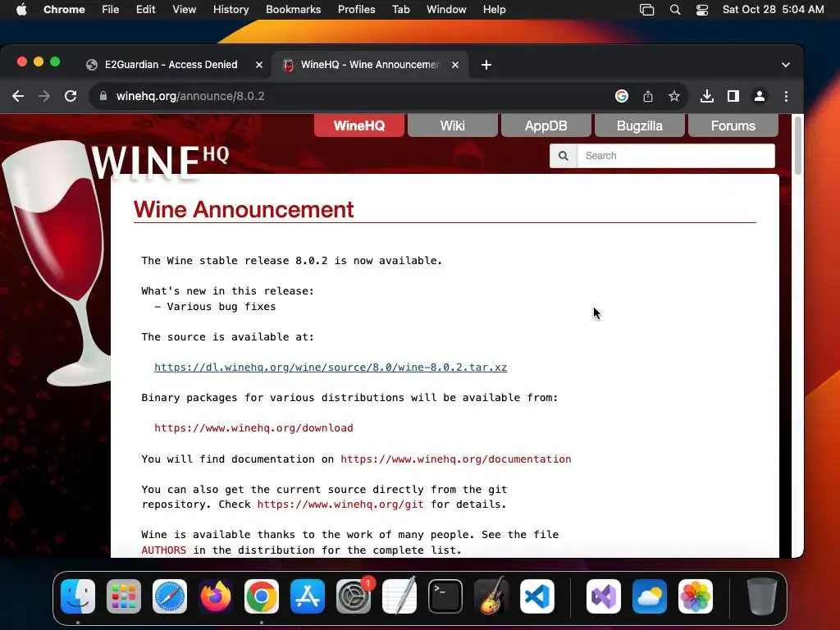Open TextEdit from the Dock

[x=399, y=596]
